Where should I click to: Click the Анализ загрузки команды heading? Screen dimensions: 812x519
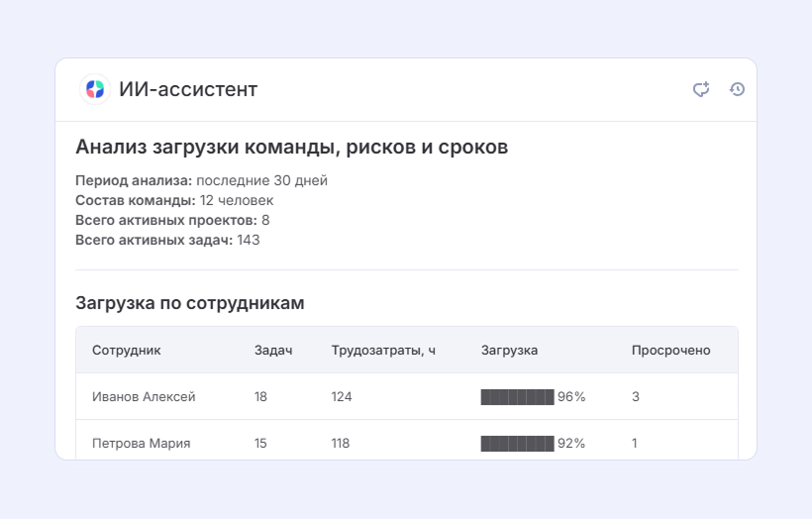tap(291, 148)
